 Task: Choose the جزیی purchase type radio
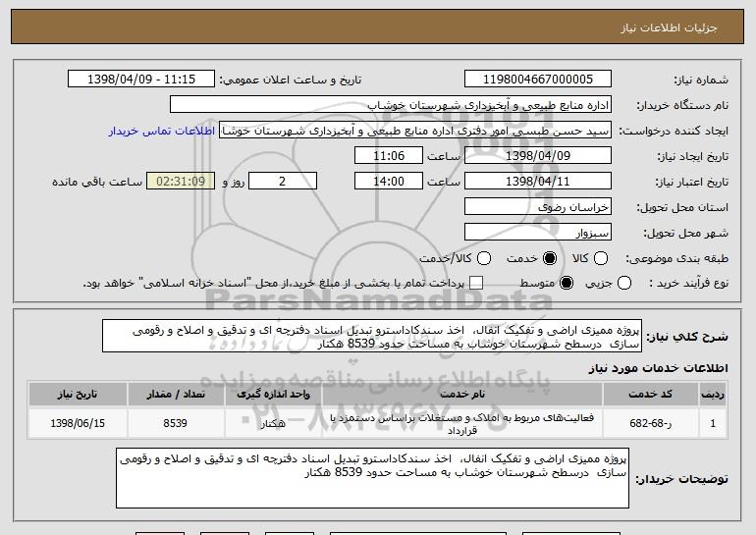pos(623,283)
